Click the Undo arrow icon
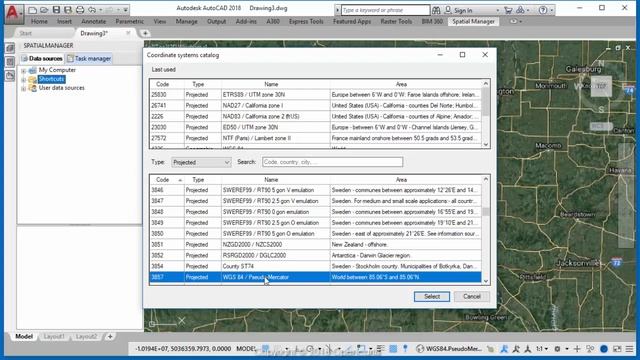 click(x=92, y=10)
